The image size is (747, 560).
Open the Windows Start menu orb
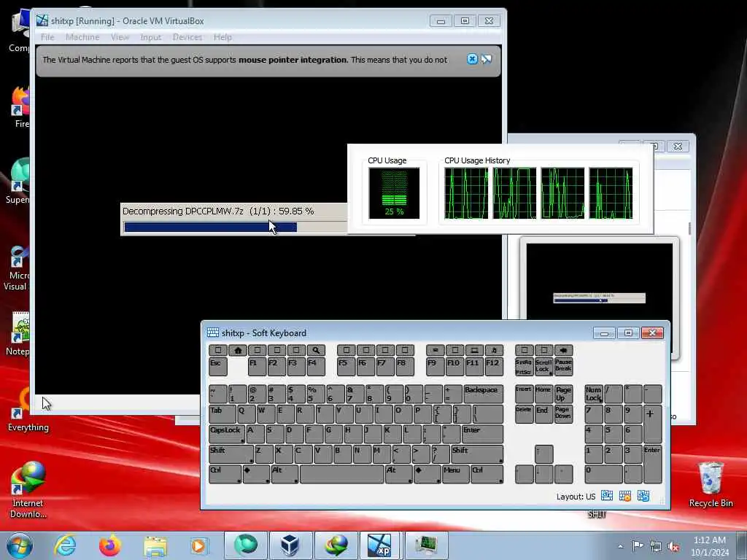click(x=20, y=545)
